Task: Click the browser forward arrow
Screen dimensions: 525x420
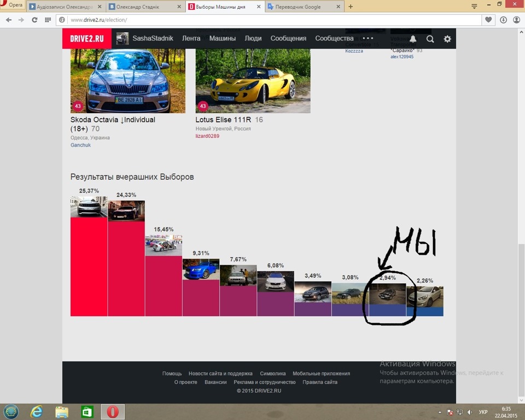Action: pyautogui.click(x=21, y=20)
